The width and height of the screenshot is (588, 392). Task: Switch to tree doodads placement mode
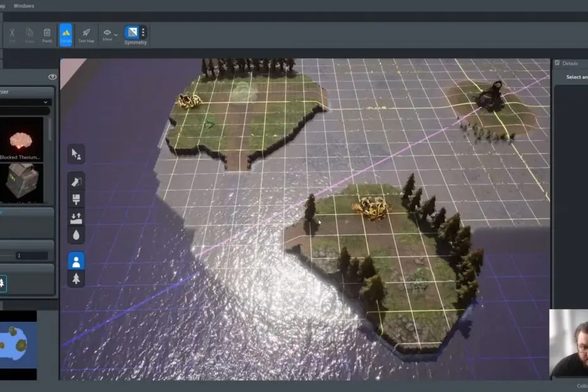(76, 278)
